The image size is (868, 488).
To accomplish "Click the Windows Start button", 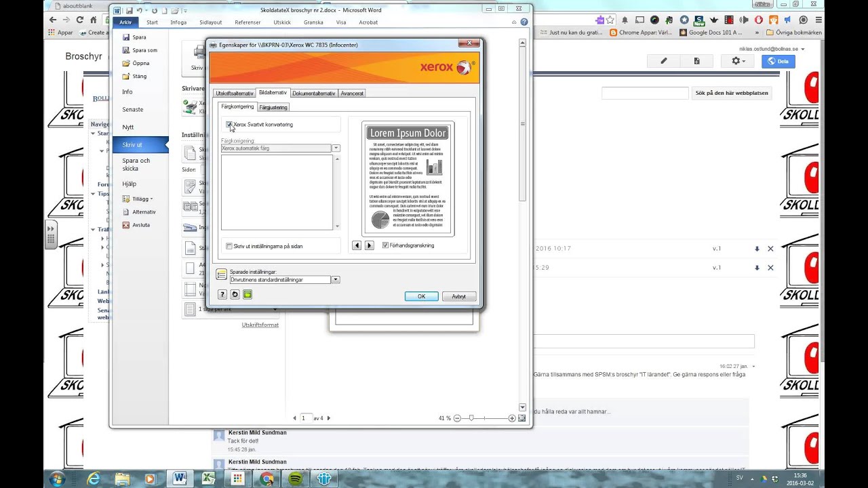I will click(x=57, y=479).
